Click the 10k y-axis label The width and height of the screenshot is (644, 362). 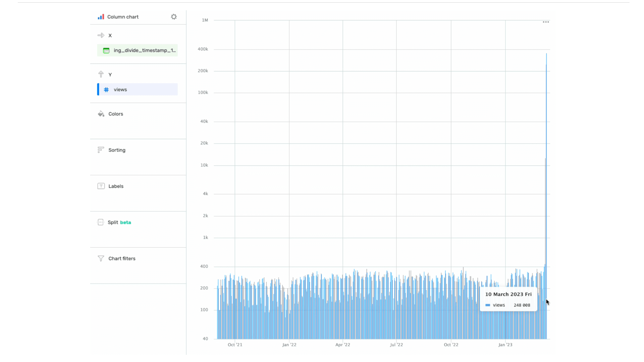click(204, 165)
